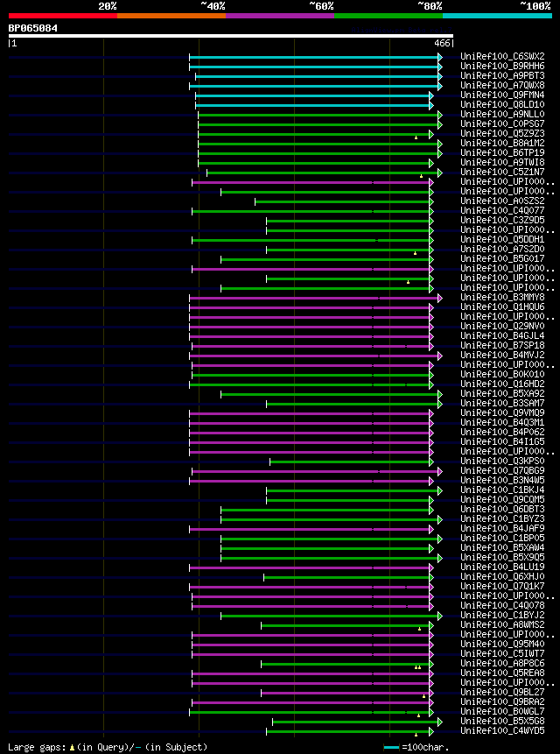Viewport: 560px width, 754px height.
Task: Select the UniRef100_Q5Z9Z3 label
Action: coord(502,133)
